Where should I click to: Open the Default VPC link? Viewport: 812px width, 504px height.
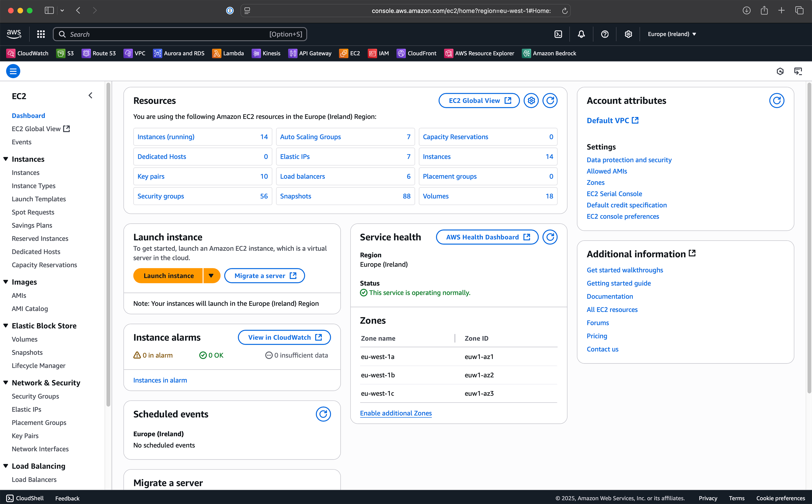(x=613, y=120)
